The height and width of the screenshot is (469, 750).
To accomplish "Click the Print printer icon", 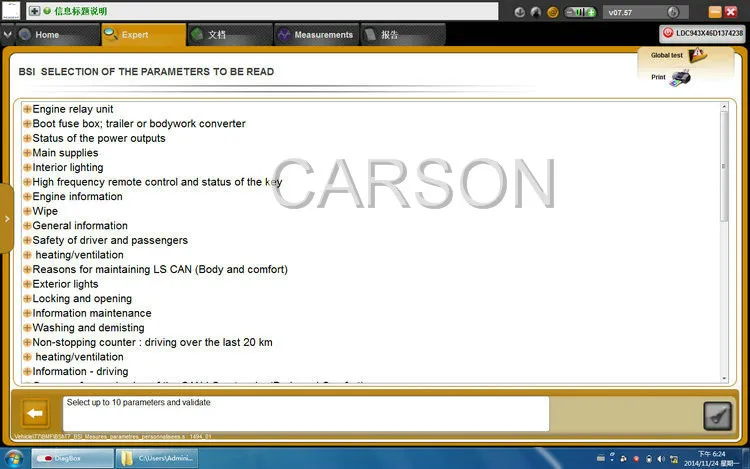I will (x=680, y=77).
